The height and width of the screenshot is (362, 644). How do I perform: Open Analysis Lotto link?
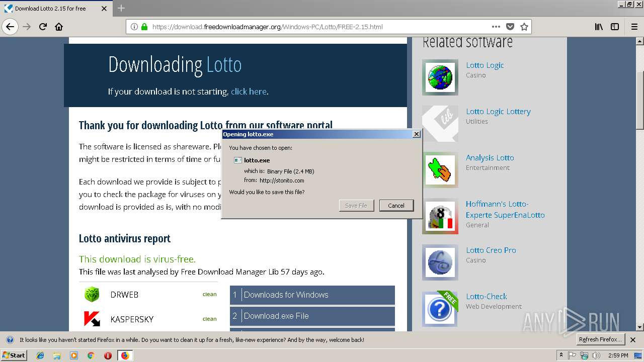490,158
